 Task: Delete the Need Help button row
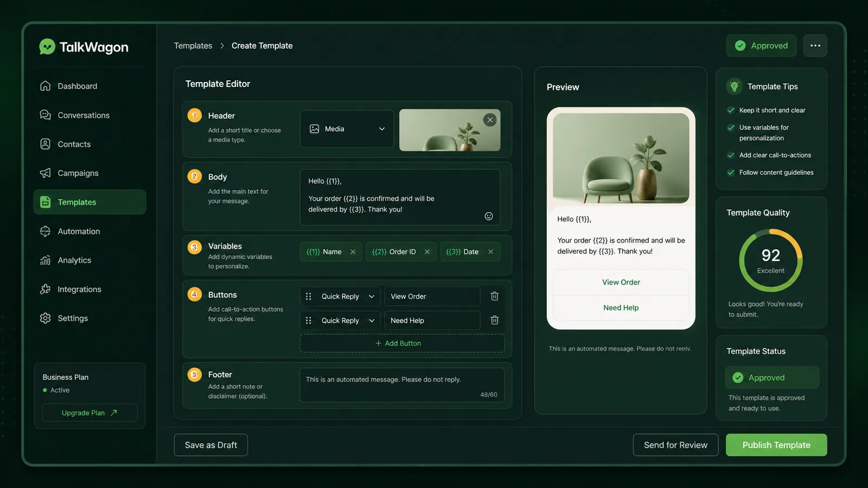click(x=495, y=320)
